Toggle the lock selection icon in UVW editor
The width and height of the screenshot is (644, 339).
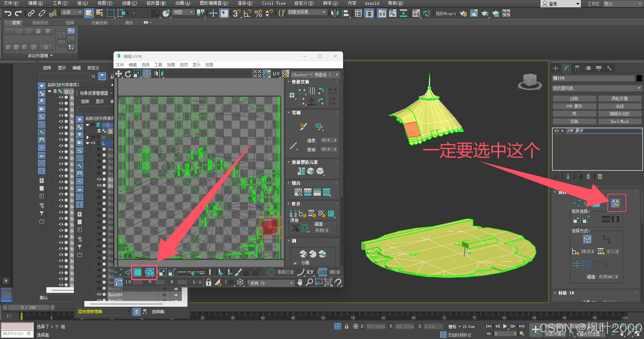point(209,282)
